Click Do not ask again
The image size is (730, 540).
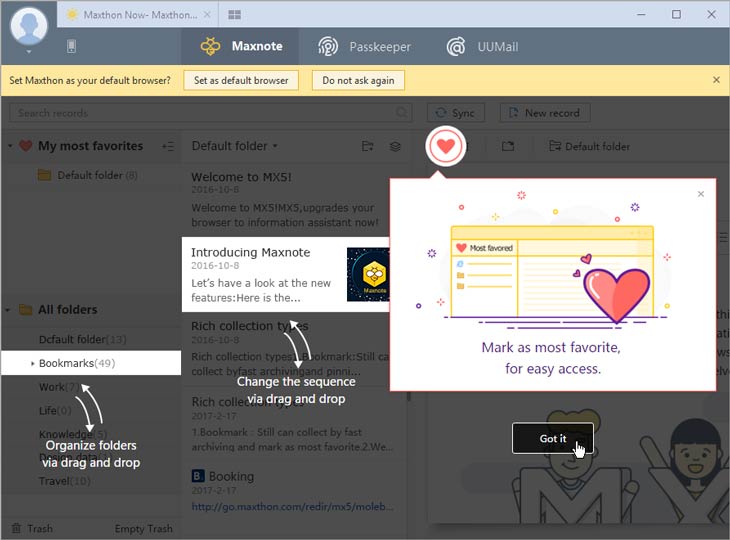coord(358,80)
